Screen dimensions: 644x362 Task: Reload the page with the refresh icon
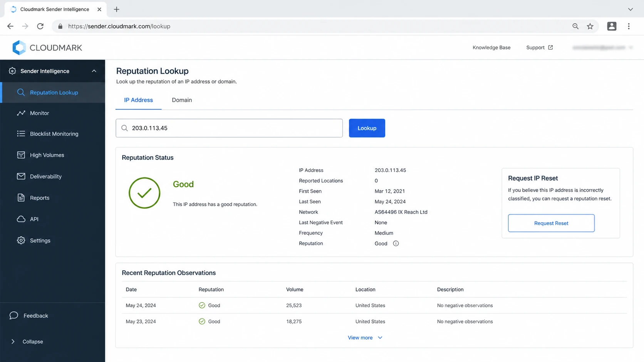coord(40,26)
